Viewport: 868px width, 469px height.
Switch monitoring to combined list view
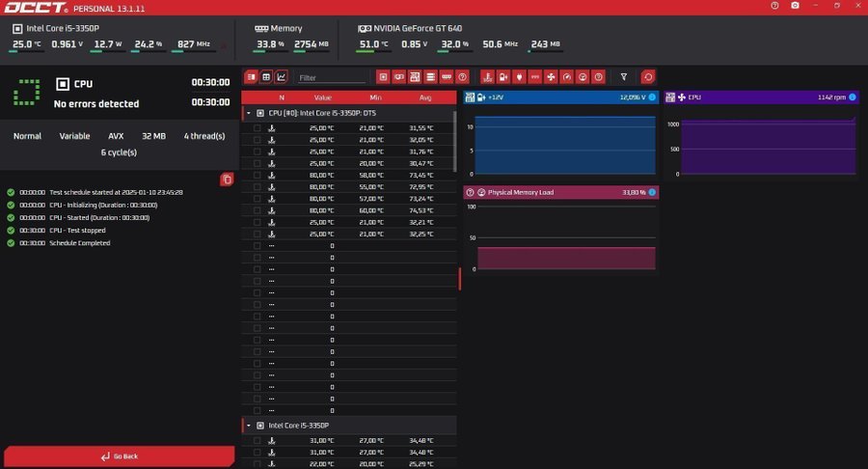pos(252,77)
